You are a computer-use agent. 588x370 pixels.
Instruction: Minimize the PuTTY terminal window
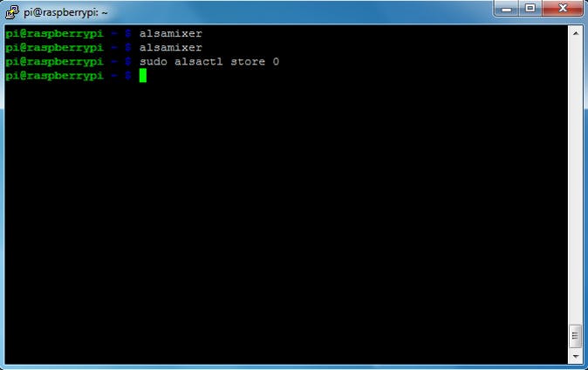[x=506, y=8]
